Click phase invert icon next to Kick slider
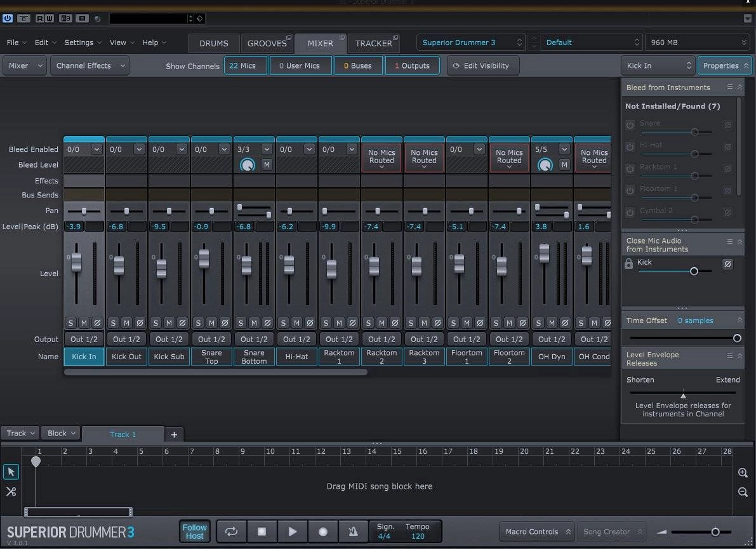The width and height of the screenshot is (756, 549). (727, 263)
